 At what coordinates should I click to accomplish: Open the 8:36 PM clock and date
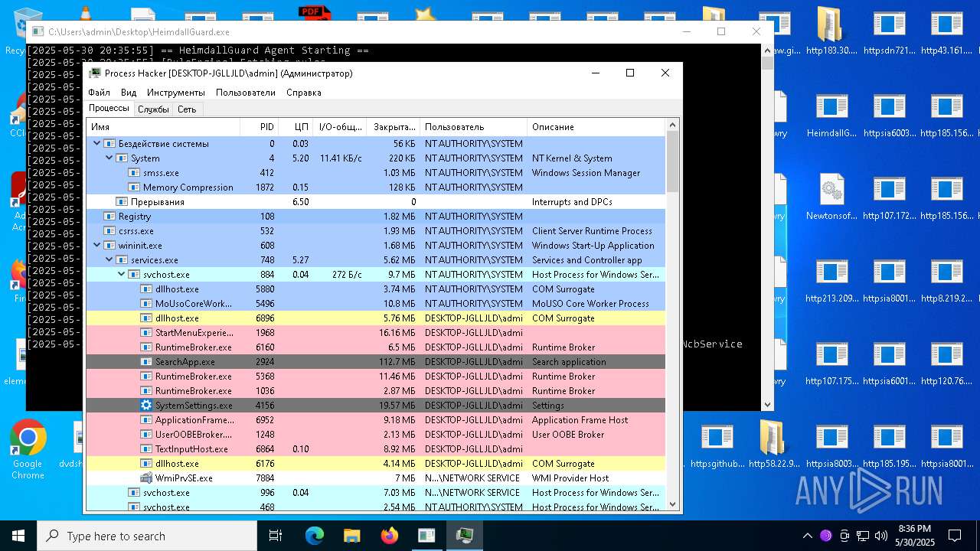914,536
